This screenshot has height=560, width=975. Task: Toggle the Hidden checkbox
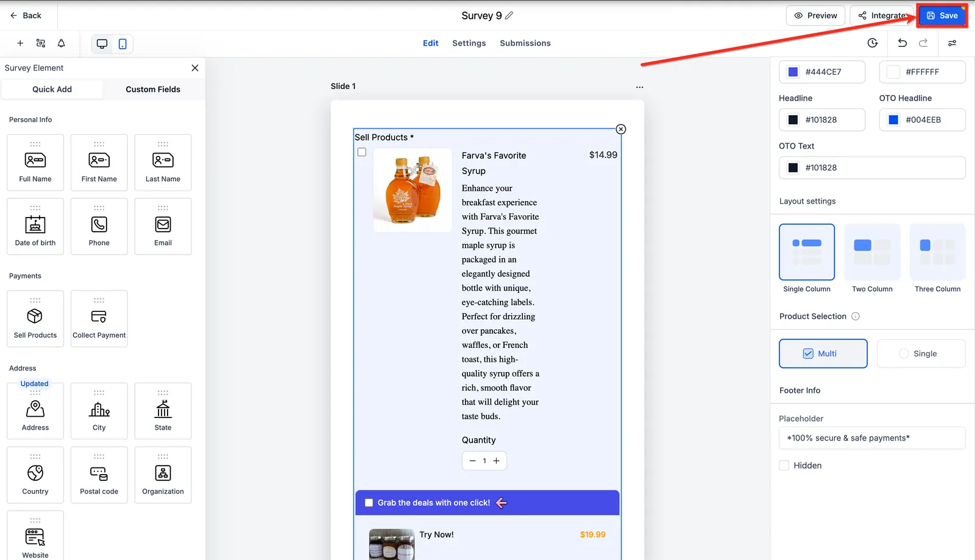784,466
